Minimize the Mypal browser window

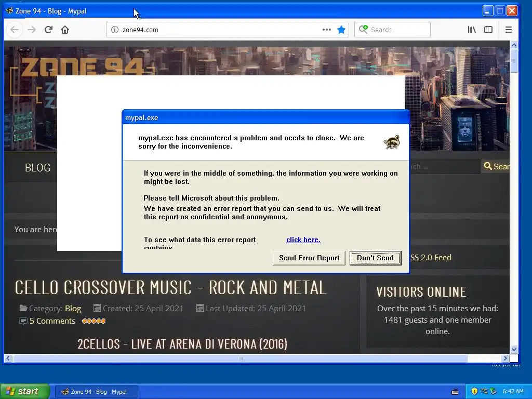click(x=487, y=11)
